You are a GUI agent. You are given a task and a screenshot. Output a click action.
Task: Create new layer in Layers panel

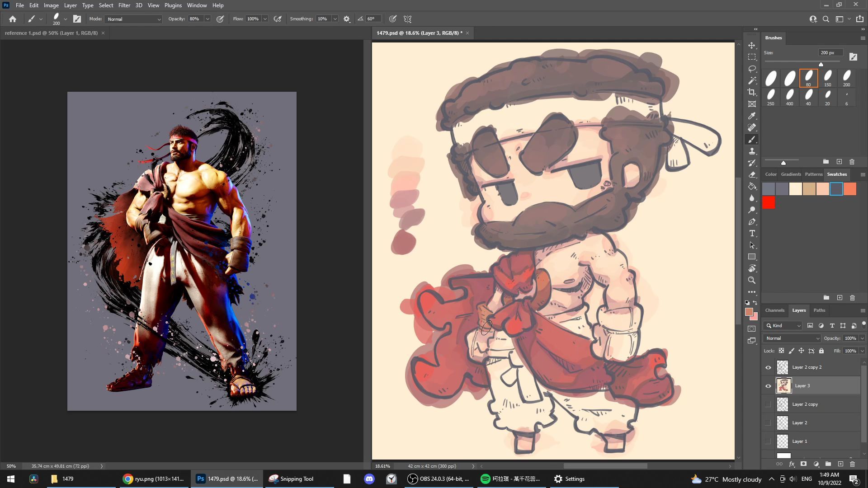coord(840,464)
